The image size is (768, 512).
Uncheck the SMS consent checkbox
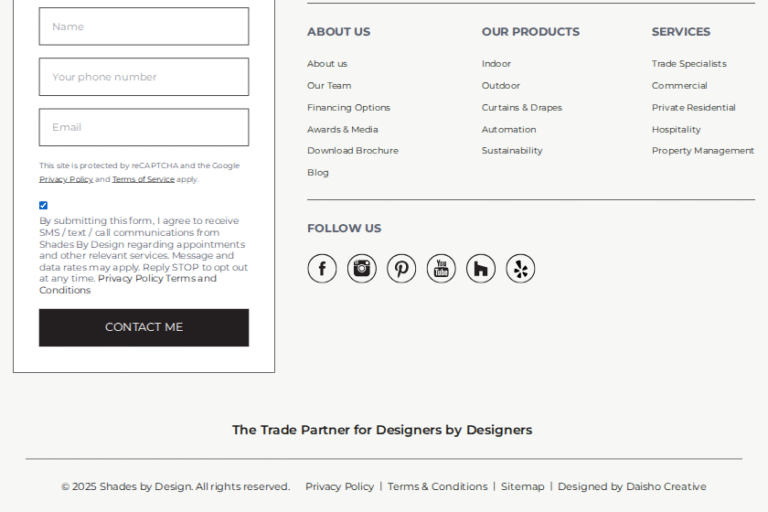tap(44, 205)
